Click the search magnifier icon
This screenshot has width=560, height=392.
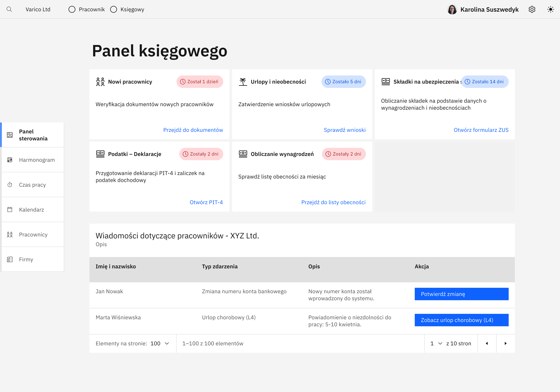9,9
